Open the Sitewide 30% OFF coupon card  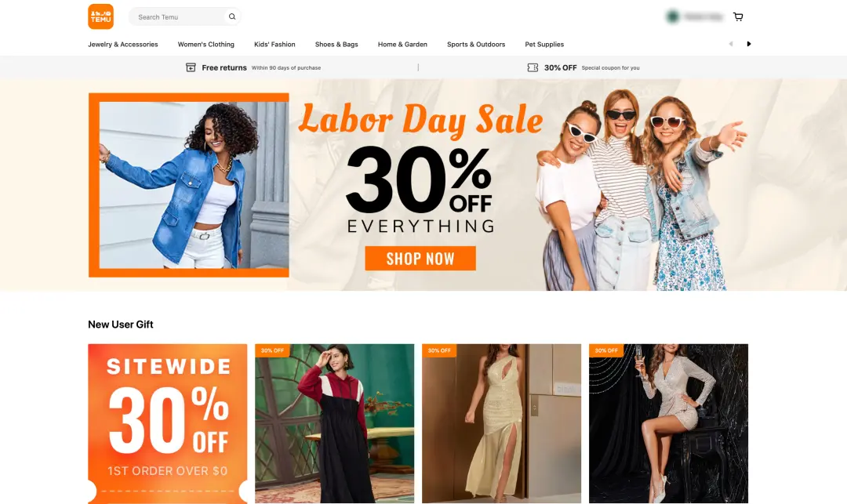click(x=168, y=423)
